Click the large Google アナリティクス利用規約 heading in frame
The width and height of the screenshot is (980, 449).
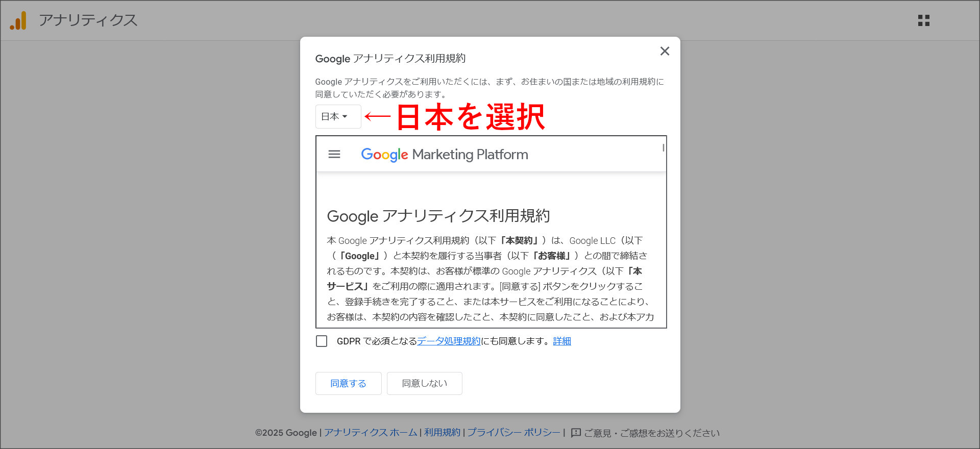pos(438,216)
